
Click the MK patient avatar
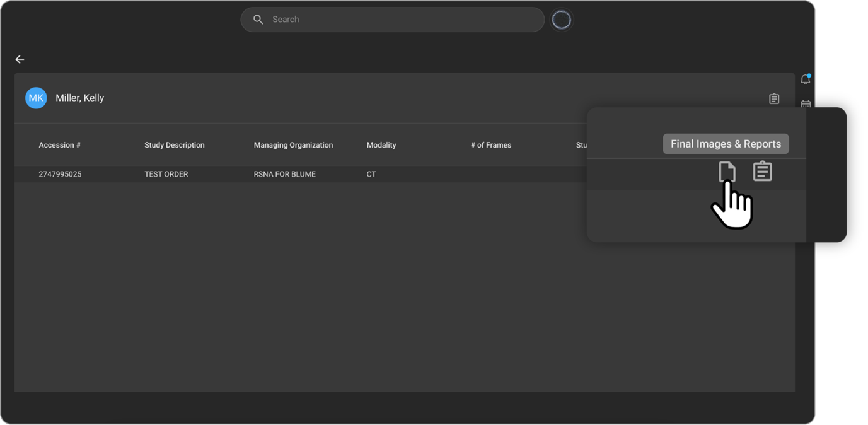coord(36,98)
